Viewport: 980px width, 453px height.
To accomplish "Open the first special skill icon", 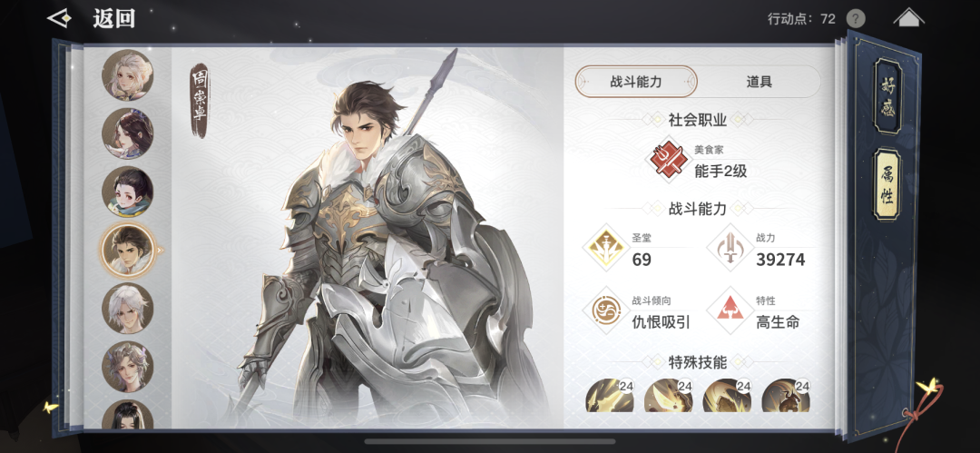I will click(610, 396).
